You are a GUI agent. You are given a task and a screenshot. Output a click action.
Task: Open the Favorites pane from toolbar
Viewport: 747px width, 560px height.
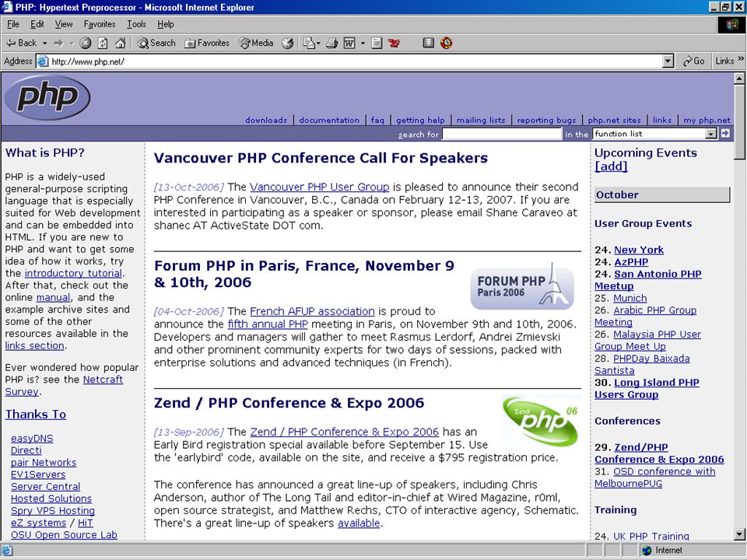tap(207, 44)
